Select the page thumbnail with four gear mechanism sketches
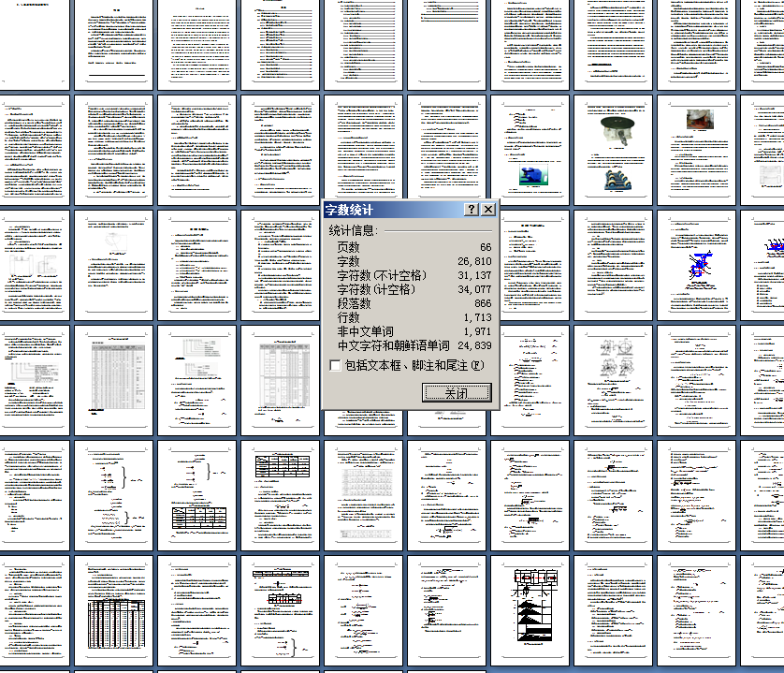784x673 pixels. (613, 380)
